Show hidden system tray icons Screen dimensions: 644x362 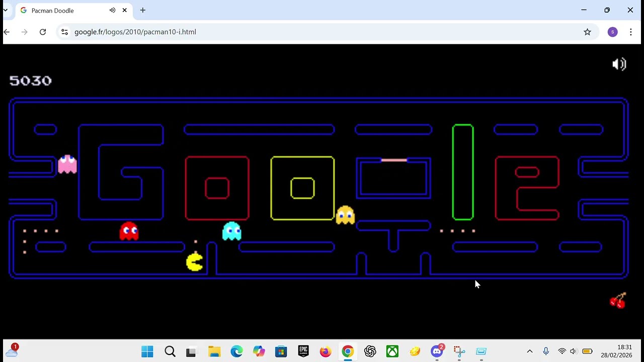pos(529,351)
